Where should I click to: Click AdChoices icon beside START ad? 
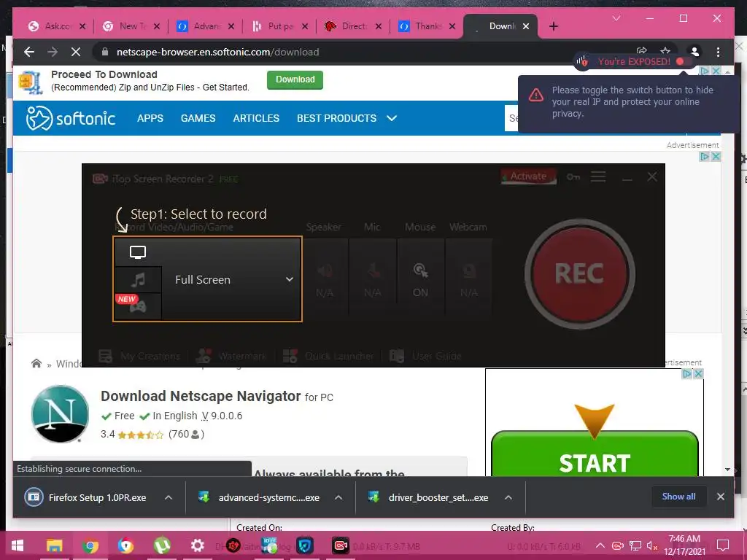pos(686,374)
